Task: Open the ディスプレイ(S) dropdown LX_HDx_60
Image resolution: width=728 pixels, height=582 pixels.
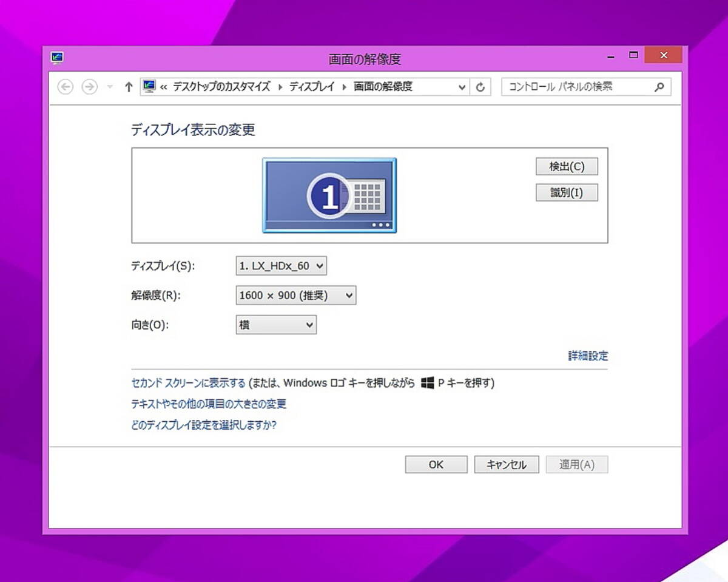Action: tap(281, 265)
